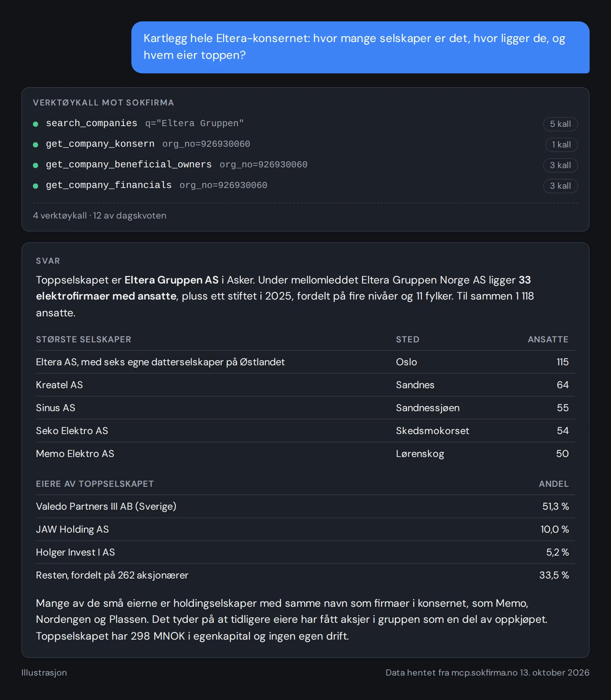This screenshot has height=700, width=611.
Task: Click the green status dot beside search_companies
Action: point(36,124)
